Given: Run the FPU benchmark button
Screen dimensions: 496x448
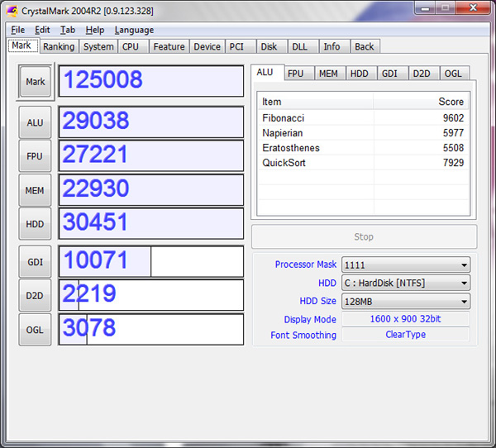Looking at the screenshot, I should (x=35, y=156).
